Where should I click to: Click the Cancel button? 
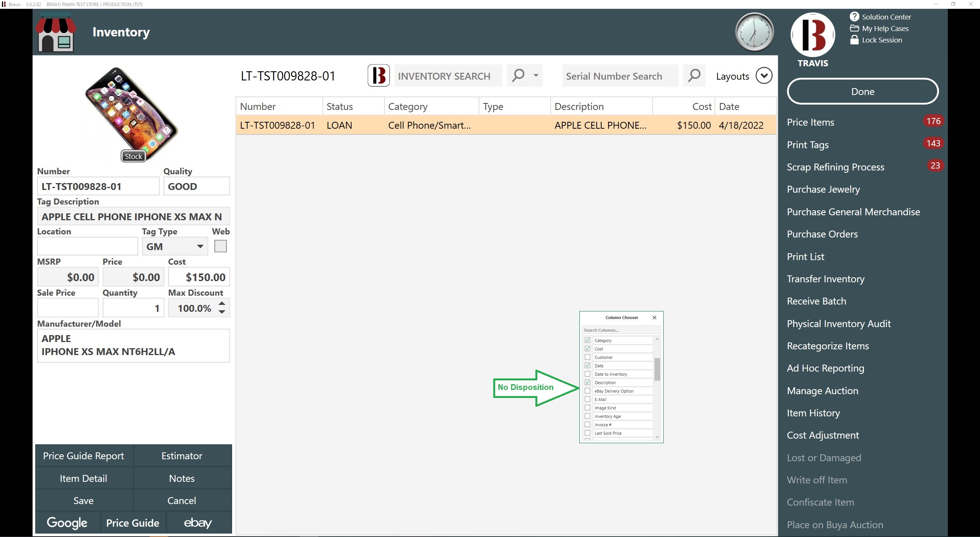tap(182, 501)
